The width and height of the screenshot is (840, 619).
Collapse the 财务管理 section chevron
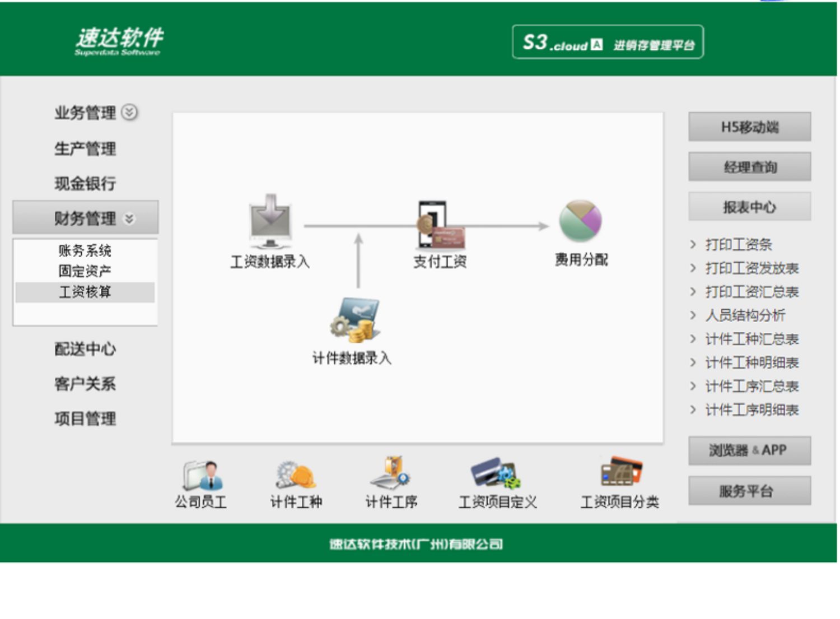coord(129,218)
